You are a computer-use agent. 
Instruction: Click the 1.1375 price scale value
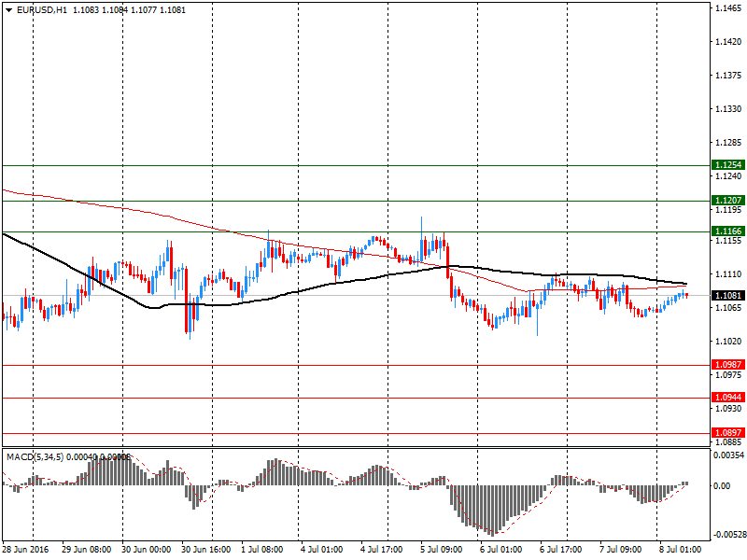tap(728, 76)
